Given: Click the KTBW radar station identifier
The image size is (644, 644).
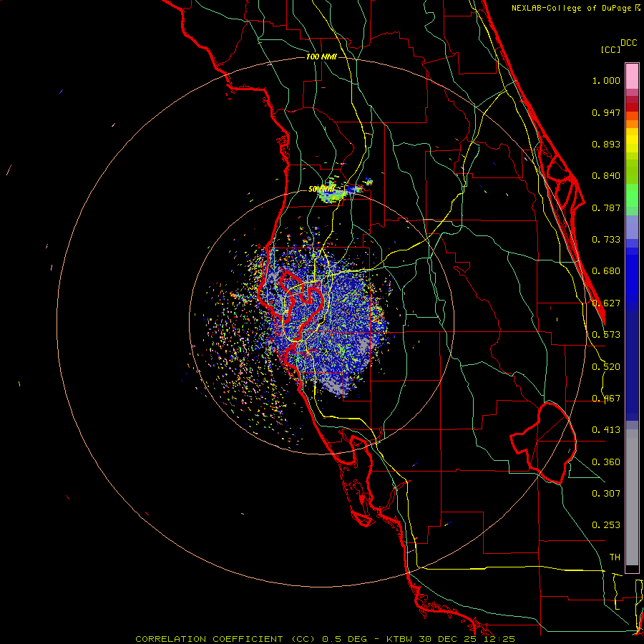Looking at the screenshot, I should point(401,639).
